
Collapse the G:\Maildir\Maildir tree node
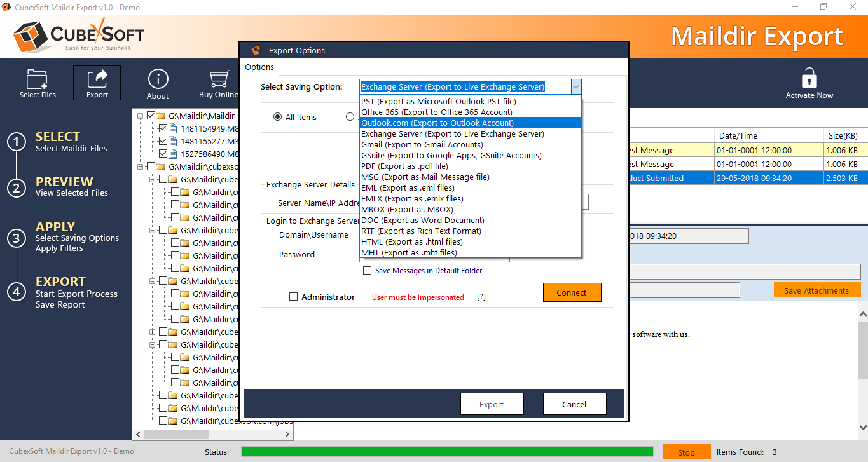click(140, 116)
